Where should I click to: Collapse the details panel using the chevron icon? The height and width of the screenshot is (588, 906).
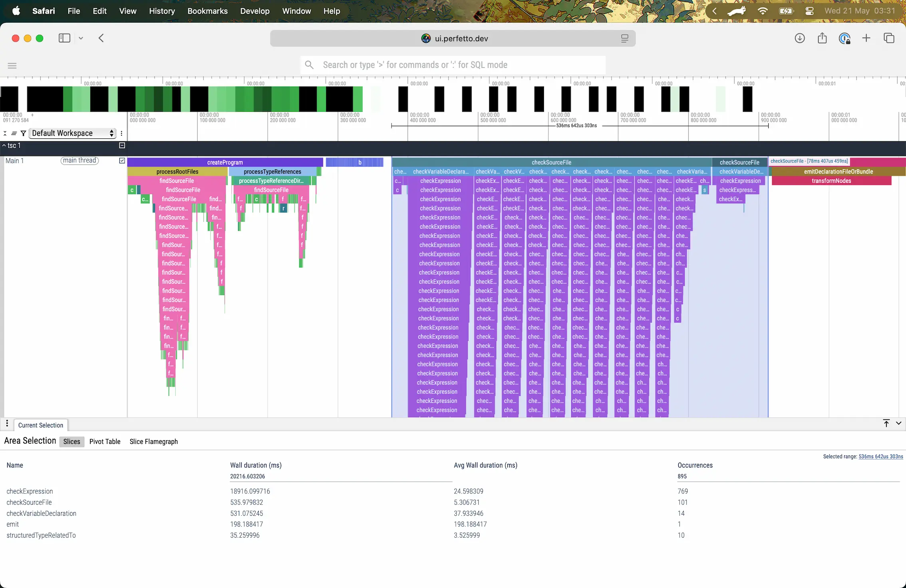pyautogui.click(x=899, y=423)
